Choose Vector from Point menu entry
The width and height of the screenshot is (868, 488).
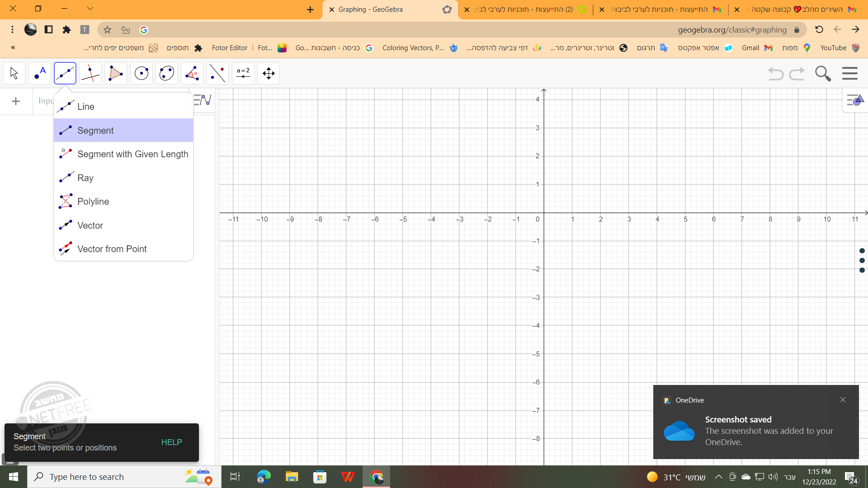click(112, 249)
